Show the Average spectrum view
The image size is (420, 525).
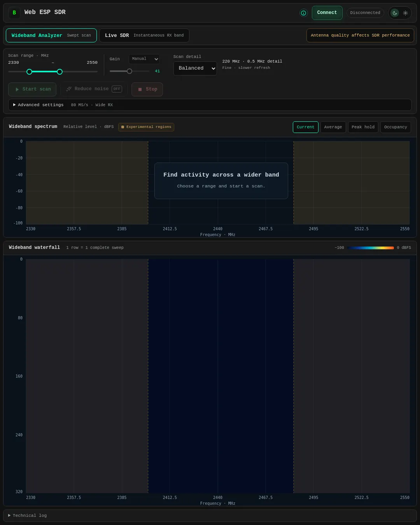(333, 127)
